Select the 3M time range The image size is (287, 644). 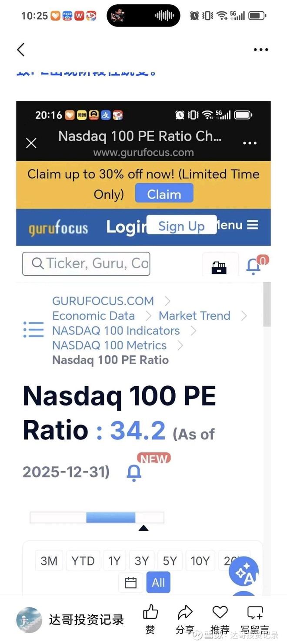tap(49, 561)
